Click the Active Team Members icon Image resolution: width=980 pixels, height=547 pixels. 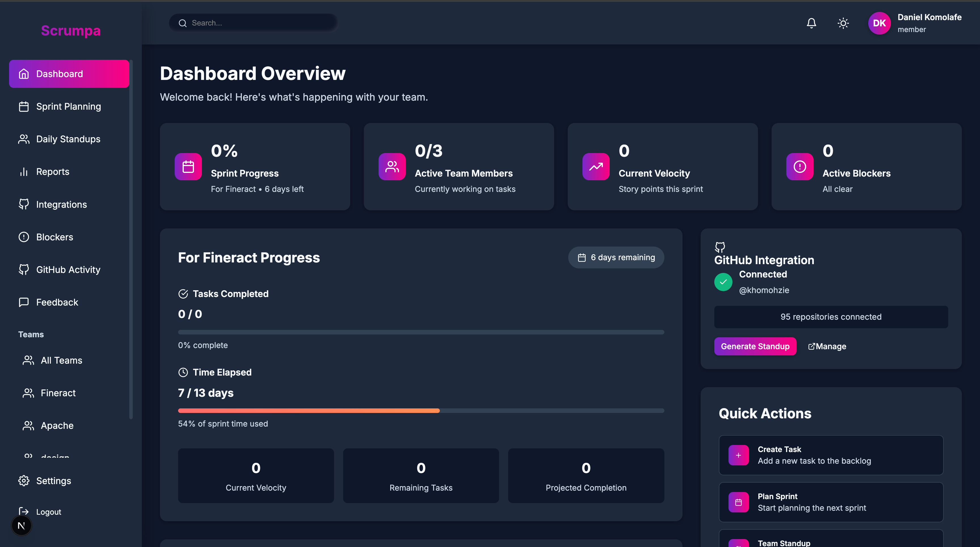point(392,166)
